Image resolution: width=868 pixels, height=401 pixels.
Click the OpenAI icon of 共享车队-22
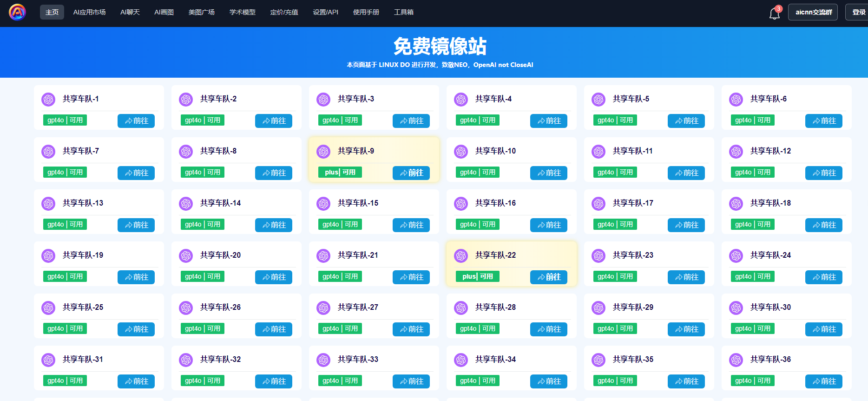[x=461, y=255]
